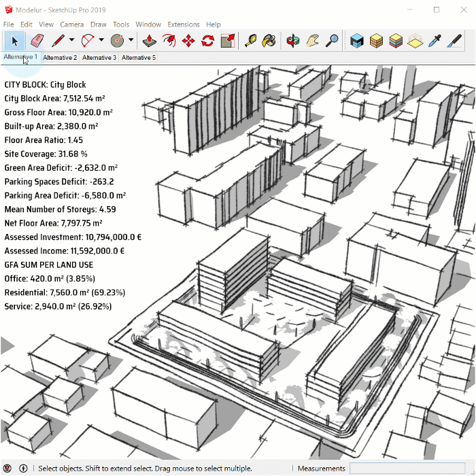The width and height of the screenshot is (476, 476).
Task: Select the Move tool
Action: pyautogui.click(x=189, y=40)
